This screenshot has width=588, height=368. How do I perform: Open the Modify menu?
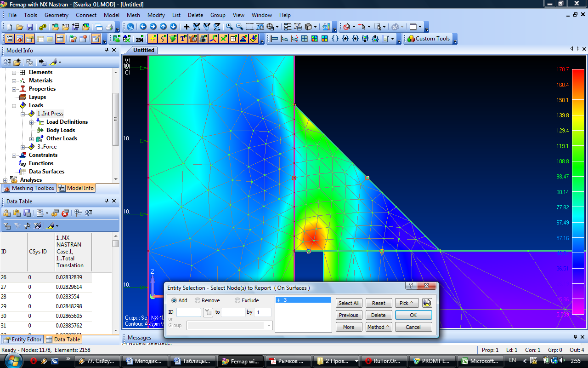click(156, 15)
